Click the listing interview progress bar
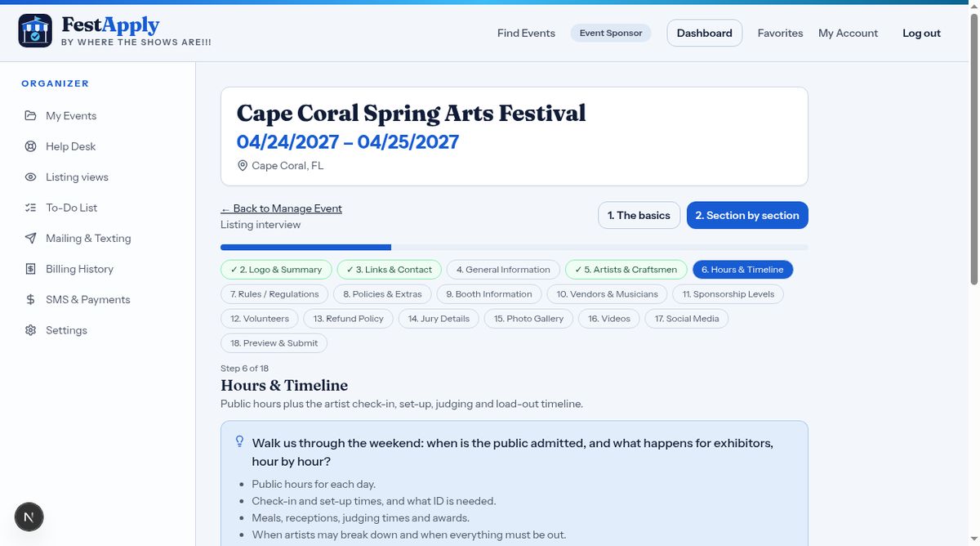The height and width of the screenshot is (546, 980). [x=514, y=247]
